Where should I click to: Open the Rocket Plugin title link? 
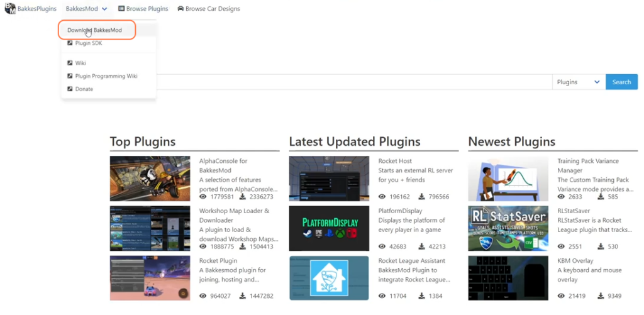point(218,260)
